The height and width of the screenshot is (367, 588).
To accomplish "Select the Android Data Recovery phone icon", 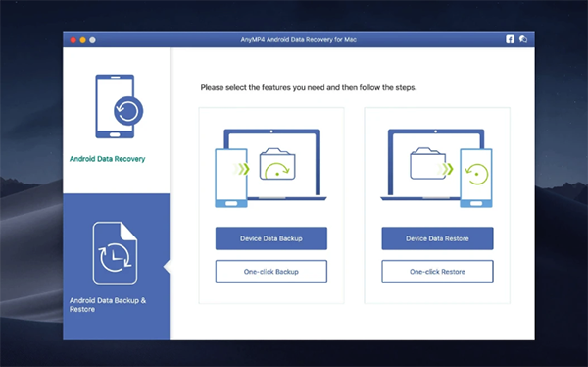I will click(119, 106).
